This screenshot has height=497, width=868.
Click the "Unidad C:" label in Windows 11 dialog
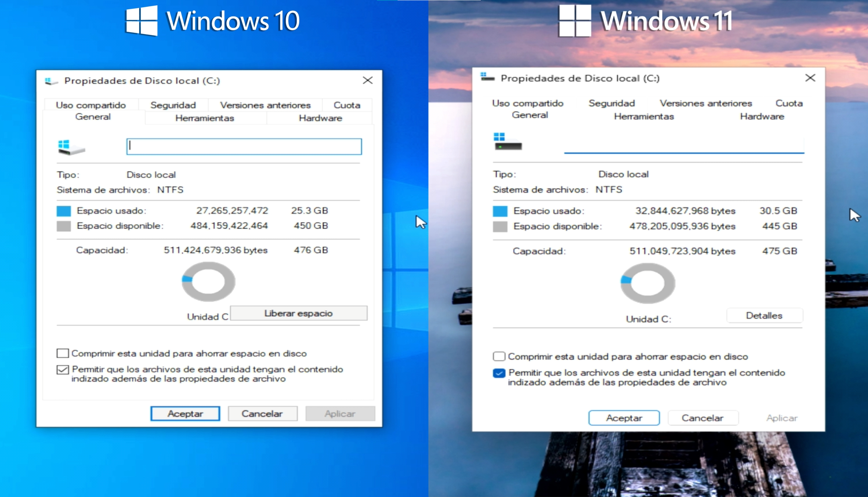648,319
